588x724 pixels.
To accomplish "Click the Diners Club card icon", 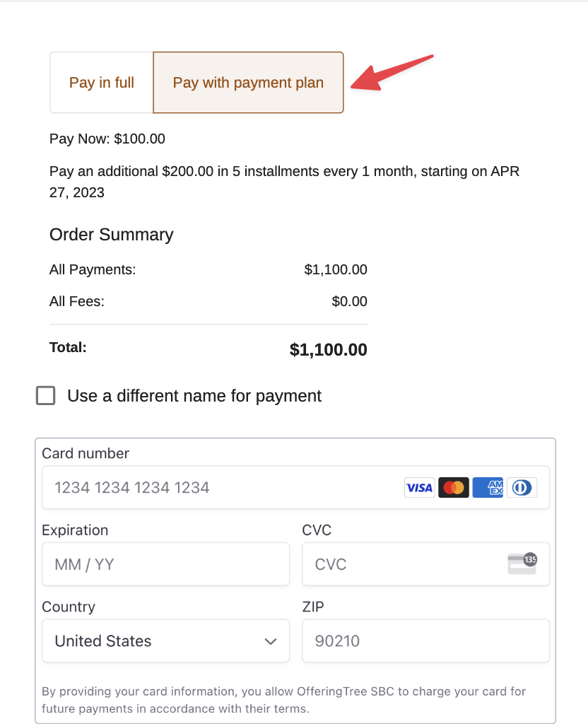I will 522,487.
